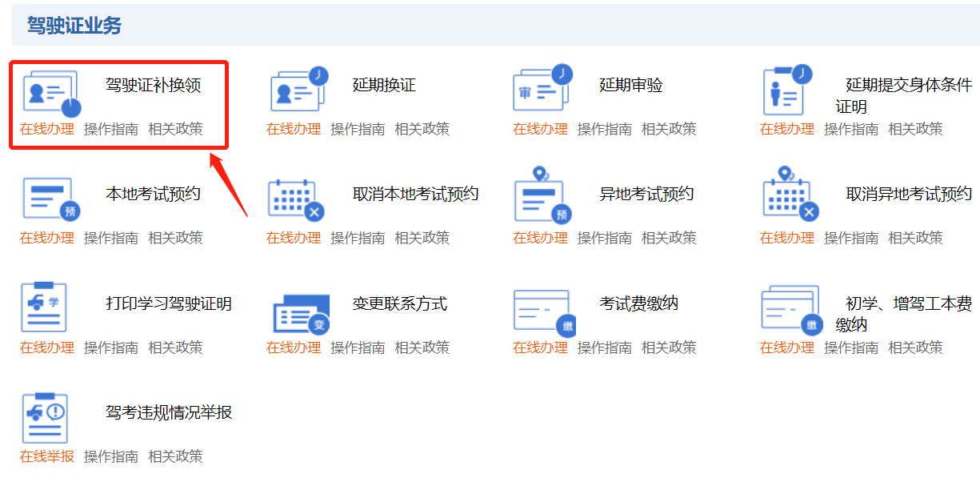Viewport: 980px width, 482px height.
Task: Open 操作指南 under 驾驶证补换领
Action: click(111, 129)
